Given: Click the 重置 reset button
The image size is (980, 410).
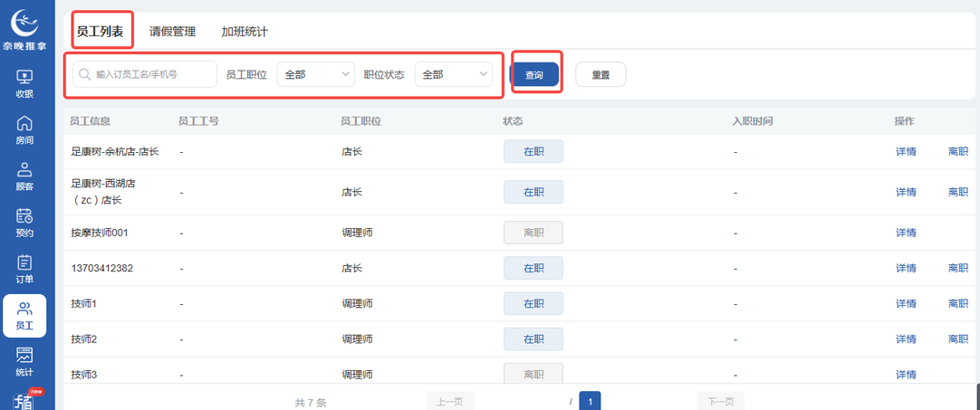Looking at the screenshot, I should tap(600, 74).
